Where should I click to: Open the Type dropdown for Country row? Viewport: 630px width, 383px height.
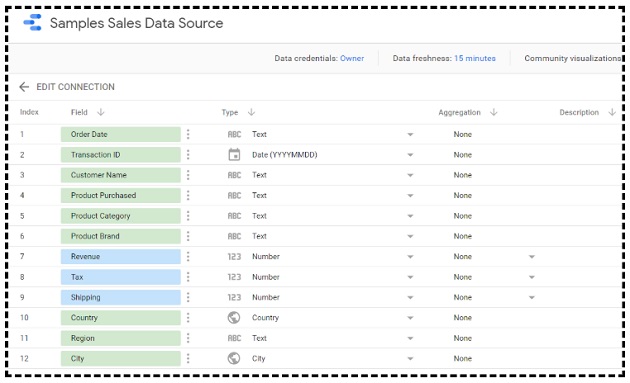410,318
